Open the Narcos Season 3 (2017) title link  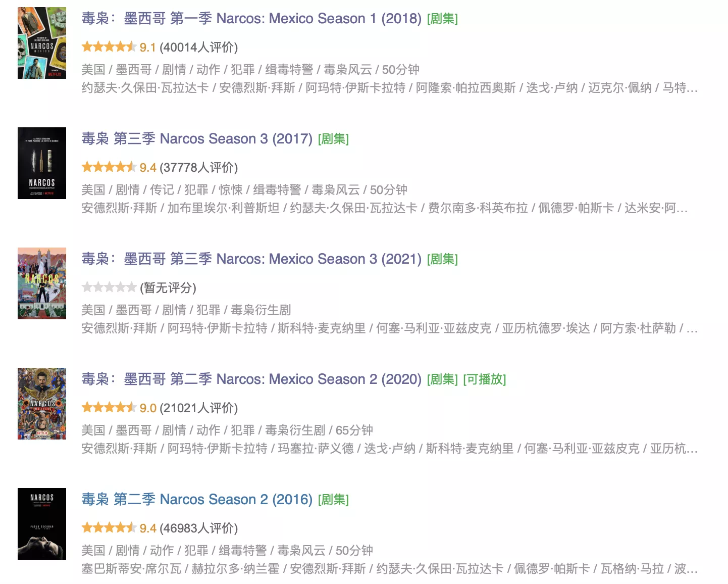pos(197,139)
